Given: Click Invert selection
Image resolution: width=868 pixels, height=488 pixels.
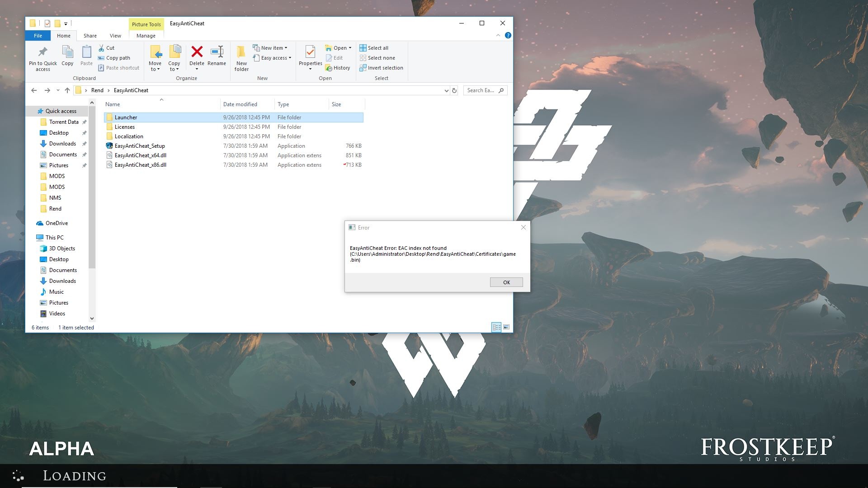Looking at the screenshot, I should tap(382, 68).
